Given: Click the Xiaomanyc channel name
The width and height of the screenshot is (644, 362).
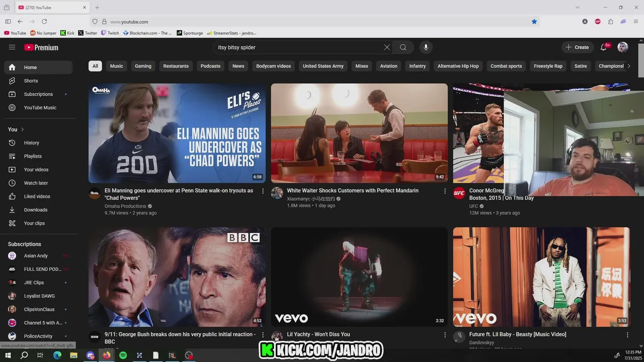Looking at the screenshot, I should point(311,199).
